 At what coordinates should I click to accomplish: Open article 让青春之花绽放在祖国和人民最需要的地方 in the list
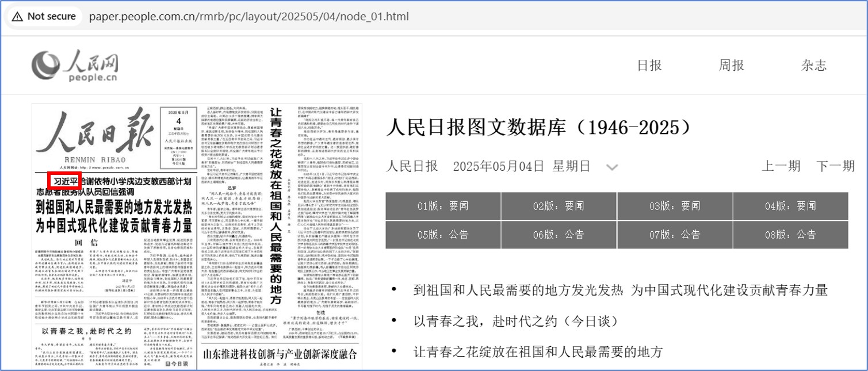(x=538, y=351)
